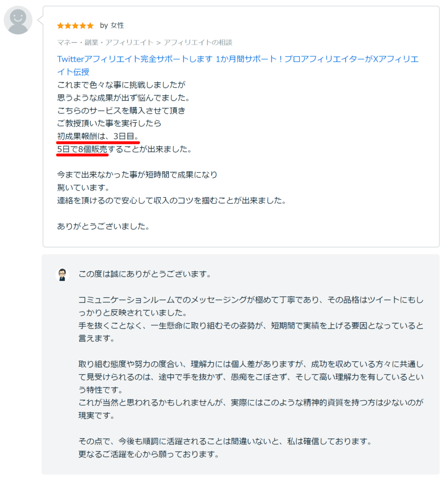Open the 'アフィリエイトの相談' subcategory link

pyautogui.click(x=200, y=42)
